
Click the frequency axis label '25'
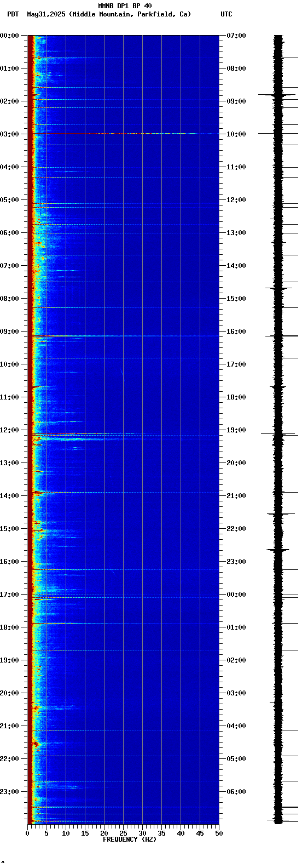pyautogui.click(x=123, y=833)
